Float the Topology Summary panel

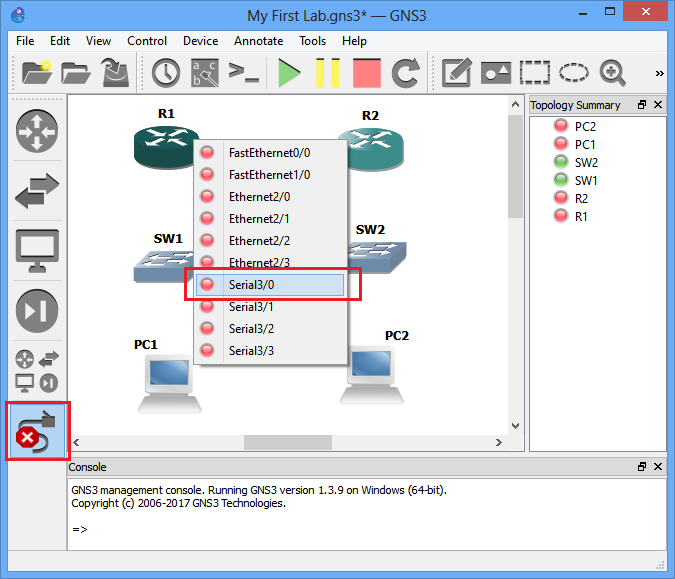coord(642,105)
